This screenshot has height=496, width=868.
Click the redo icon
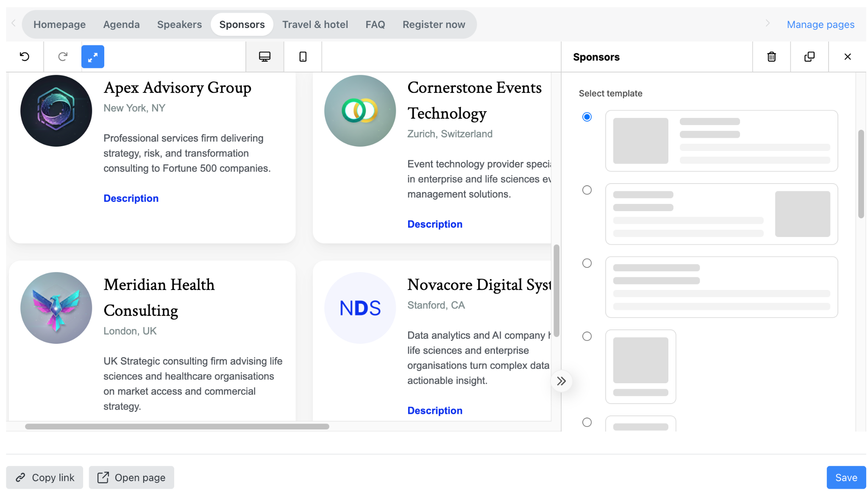click(x=63, y=56)
